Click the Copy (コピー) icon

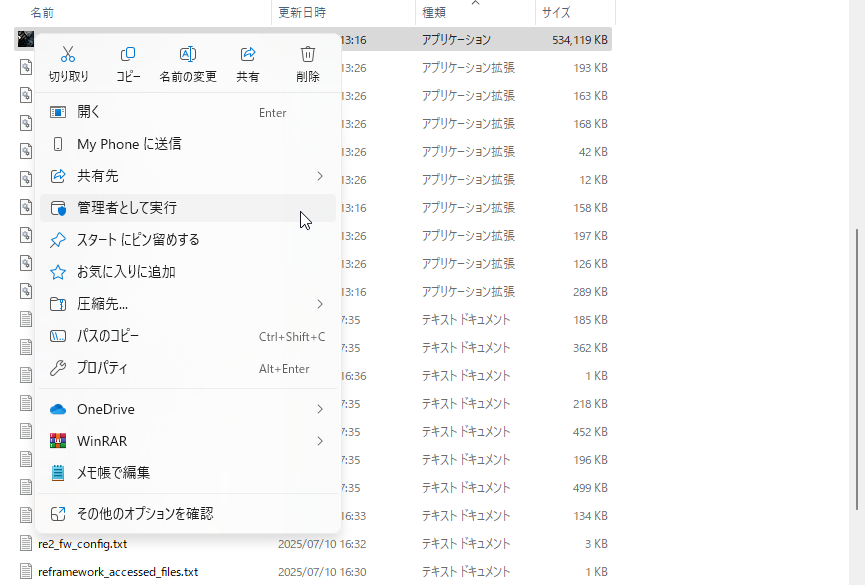tap(127, 59)
